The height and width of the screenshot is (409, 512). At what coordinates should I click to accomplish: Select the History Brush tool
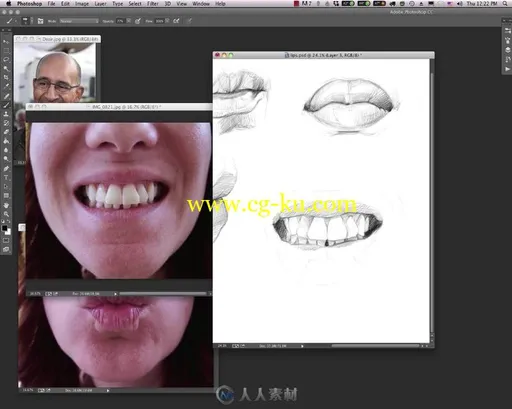point(6,123)
